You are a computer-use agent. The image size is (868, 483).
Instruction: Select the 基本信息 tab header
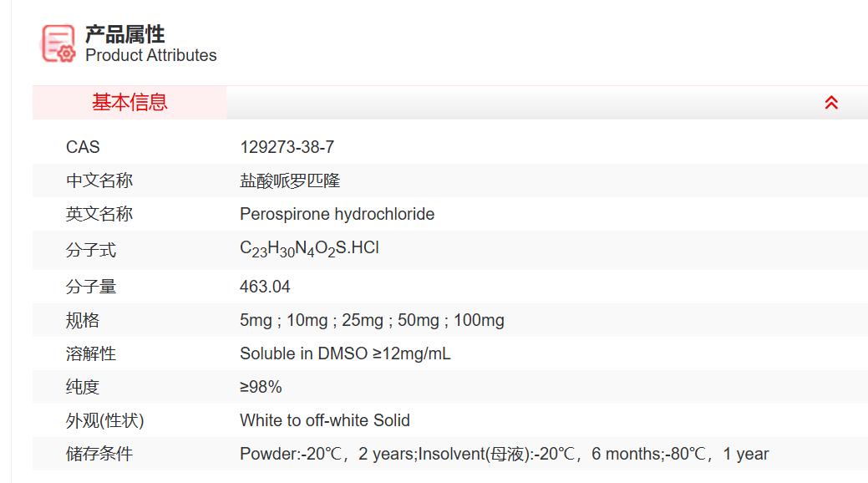coord(129,103)
